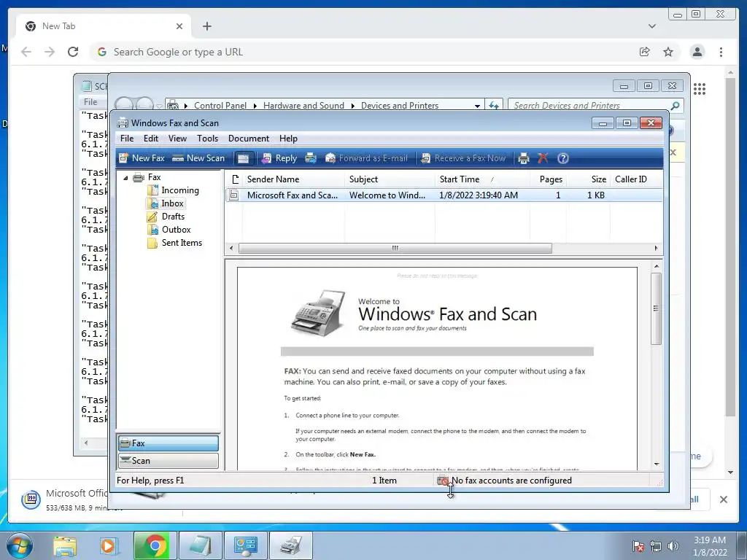Click the Reply toolbar button

(279, 158)
